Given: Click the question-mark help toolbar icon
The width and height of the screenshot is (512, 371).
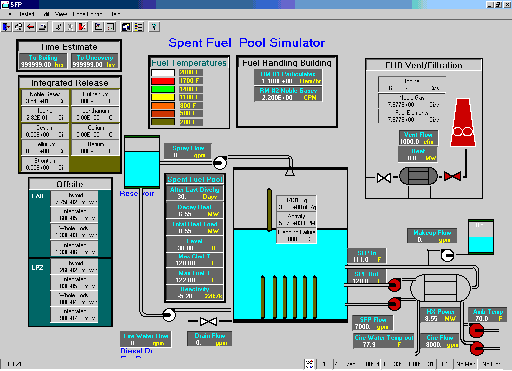Looking at the screenshot, I should point(154,27).
